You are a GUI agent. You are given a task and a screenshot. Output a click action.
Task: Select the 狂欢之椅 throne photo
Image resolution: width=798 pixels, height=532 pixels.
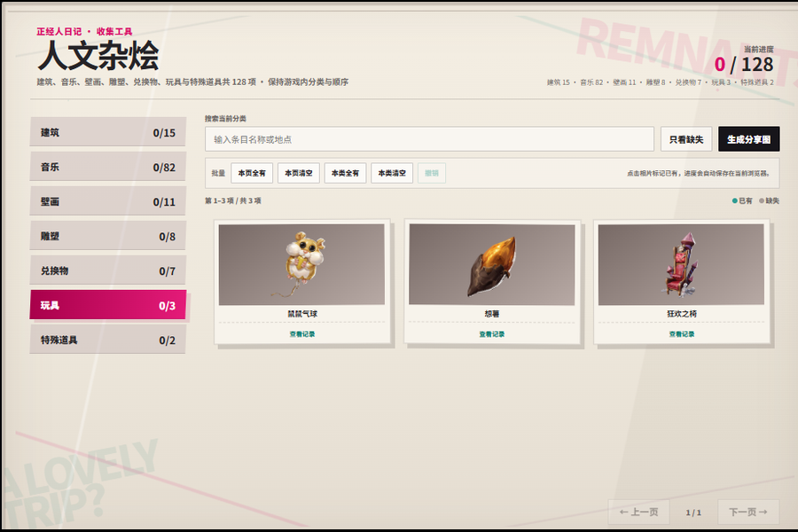tap(681, 265)
